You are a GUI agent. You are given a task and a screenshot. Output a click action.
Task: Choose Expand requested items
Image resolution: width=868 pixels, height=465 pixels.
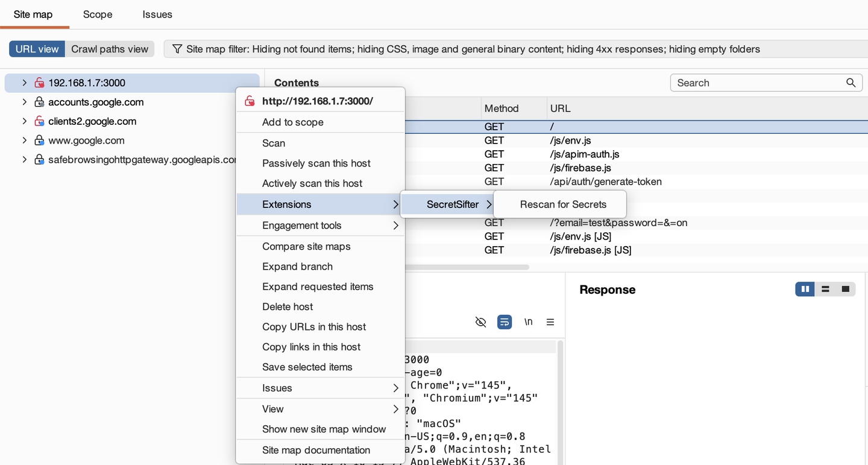point(320,286)
